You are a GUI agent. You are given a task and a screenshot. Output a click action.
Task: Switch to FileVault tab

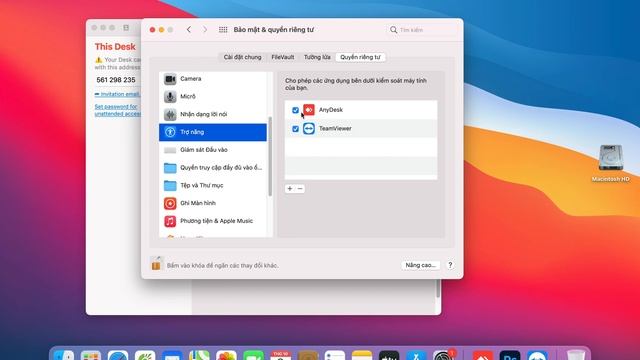(x=282, y=57)
